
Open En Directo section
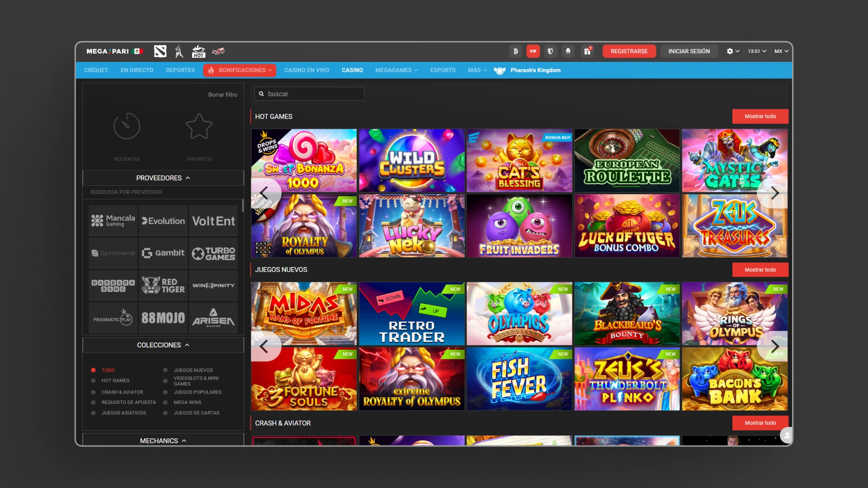pyautogui.click(x=137, y=70)
